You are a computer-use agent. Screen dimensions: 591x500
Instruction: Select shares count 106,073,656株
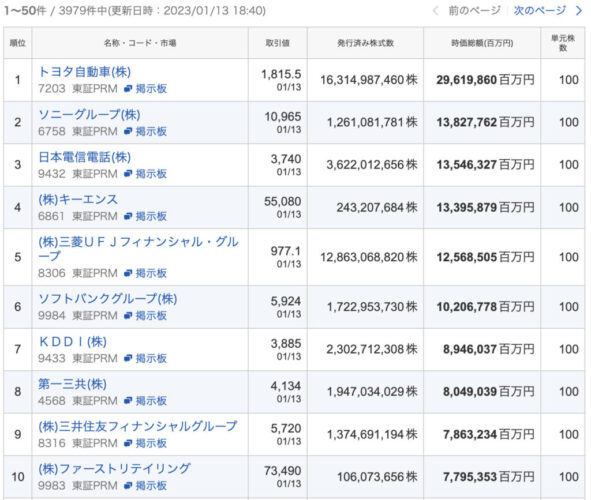coord(377,477)
